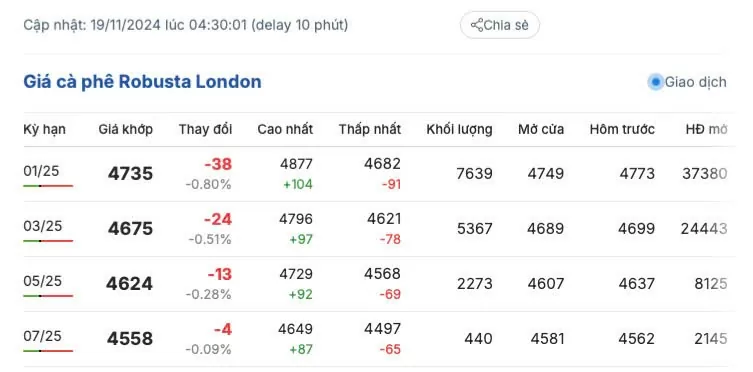Click the Giá cà phê Robusta London title
The height and width of the screenshot is (372, 753).
point(142,82)
